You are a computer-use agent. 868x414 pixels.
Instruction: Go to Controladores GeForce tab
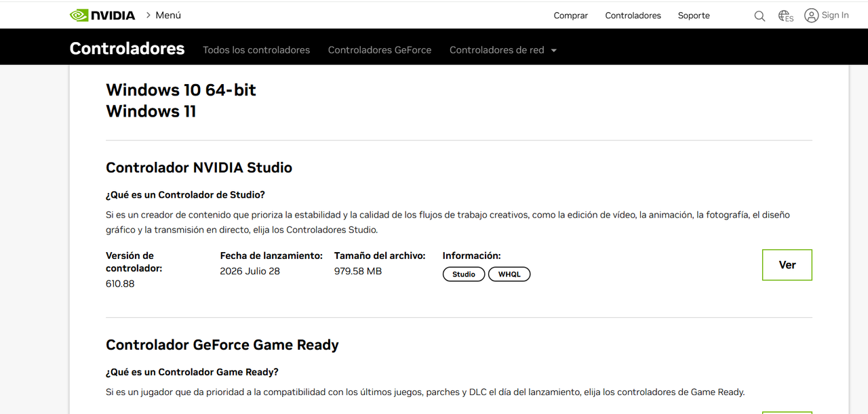[x=380, y=50]
